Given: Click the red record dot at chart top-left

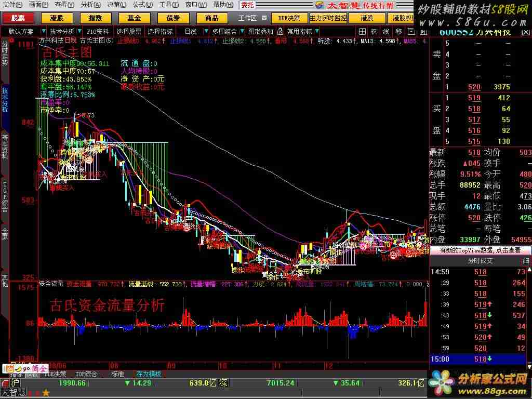Looking at the screenshot, I should coord(11,41).
